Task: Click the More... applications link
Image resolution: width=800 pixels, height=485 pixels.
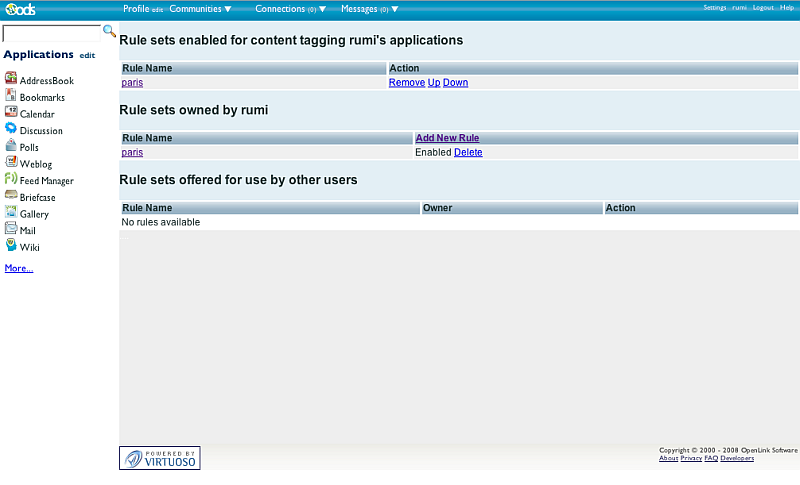Action: (x=19, y=268)
